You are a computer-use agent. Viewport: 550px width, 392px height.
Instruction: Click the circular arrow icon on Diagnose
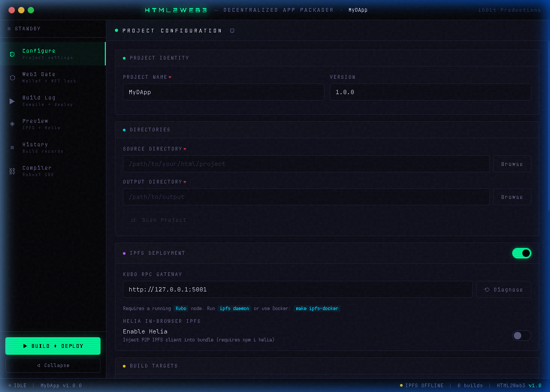[487, 290]
